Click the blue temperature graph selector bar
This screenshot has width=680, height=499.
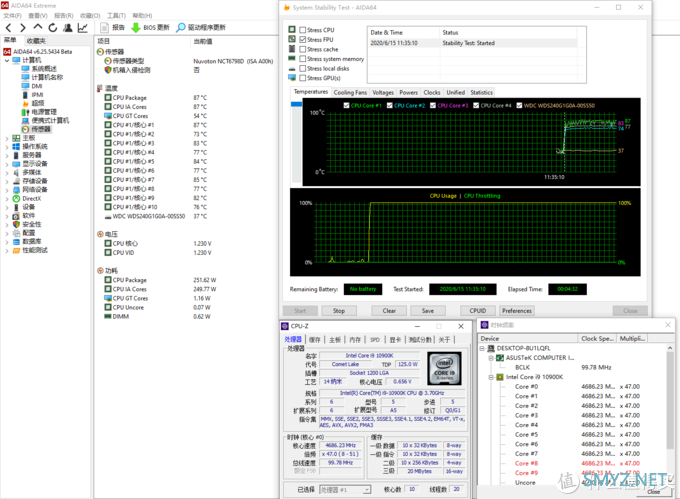point(296,104)
